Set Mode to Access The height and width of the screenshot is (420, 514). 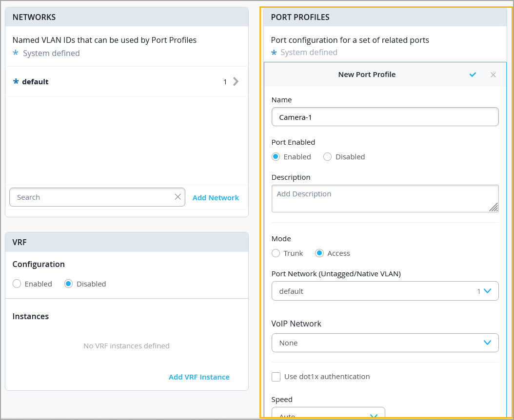pyautogui.click(x=319, y=253)
